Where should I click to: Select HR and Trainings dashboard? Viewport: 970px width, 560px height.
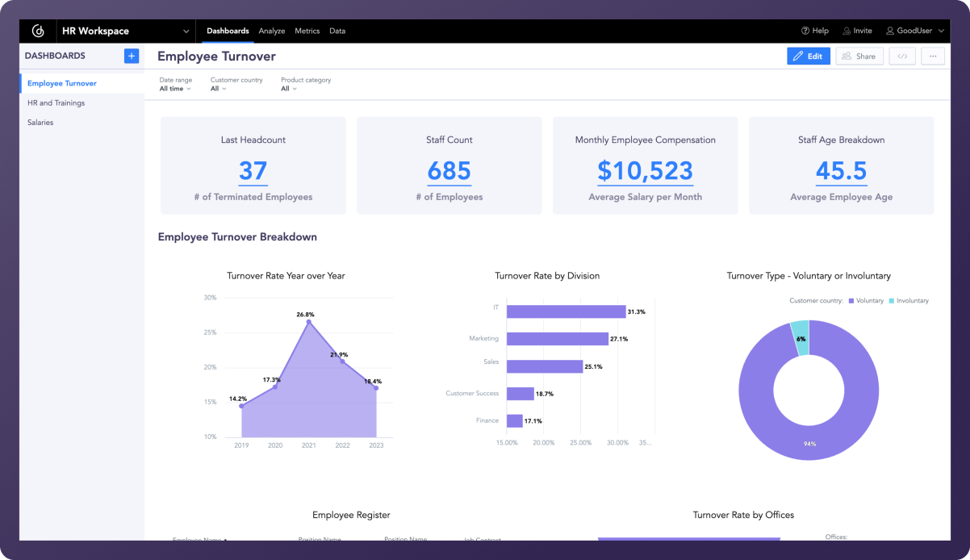(x=56, y=103)
